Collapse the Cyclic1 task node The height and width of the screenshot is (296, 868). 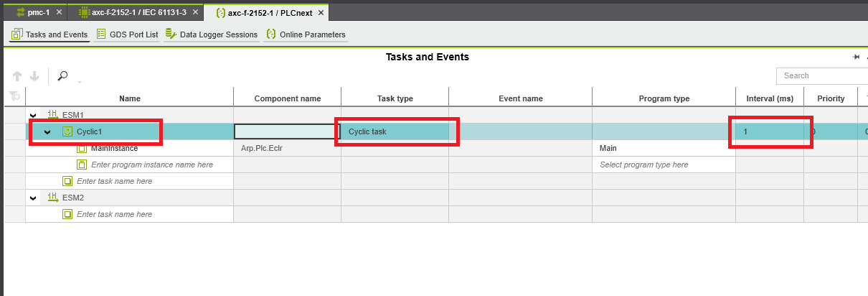click(x=47, y=132)
